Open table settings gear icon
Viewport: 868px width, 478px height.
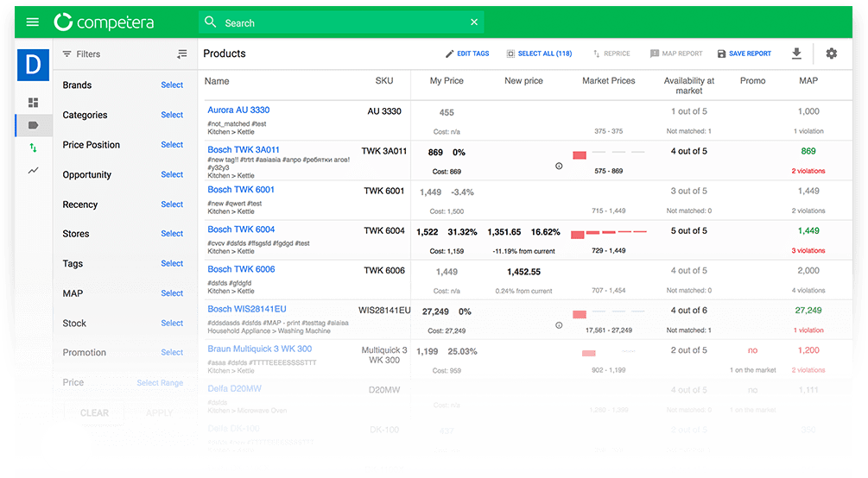[x=832, y=53]
